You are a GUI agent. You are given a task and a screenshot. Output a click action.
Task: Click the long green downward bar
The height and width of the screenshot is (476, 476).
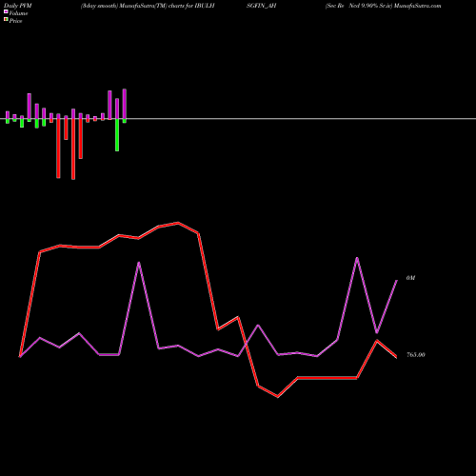(117, 135)
